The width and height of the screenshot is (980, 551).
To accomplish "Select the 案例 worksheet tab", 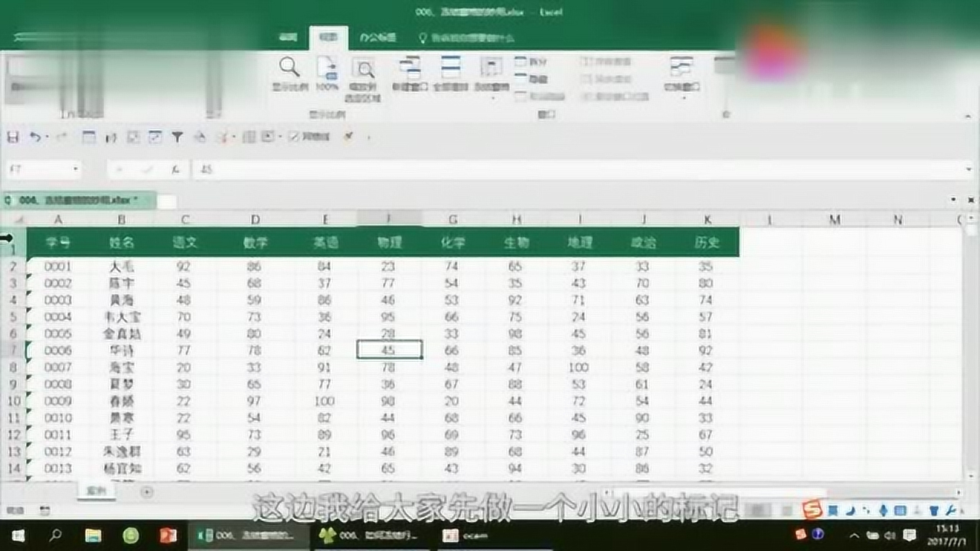I will (x=96, y=491).
